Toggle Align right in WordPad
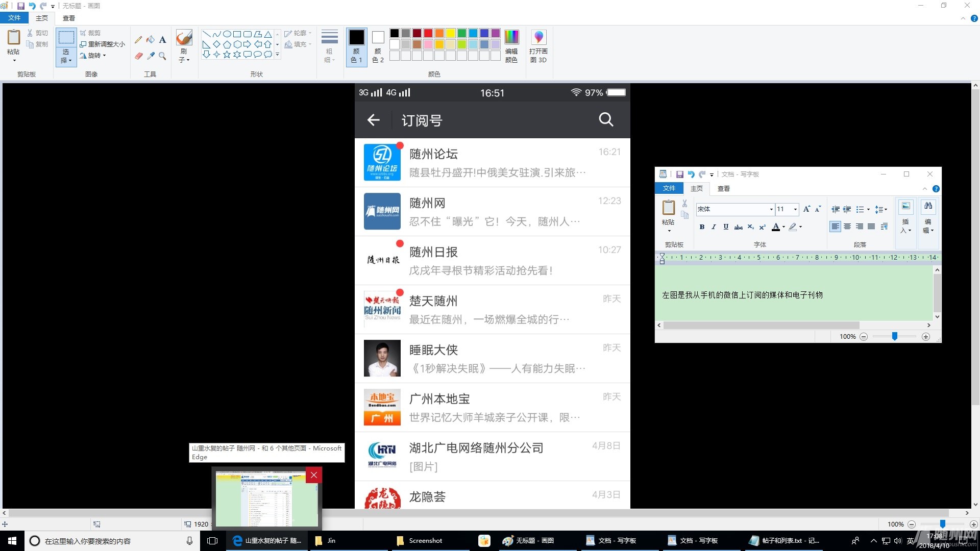 [x=860, y=227]
